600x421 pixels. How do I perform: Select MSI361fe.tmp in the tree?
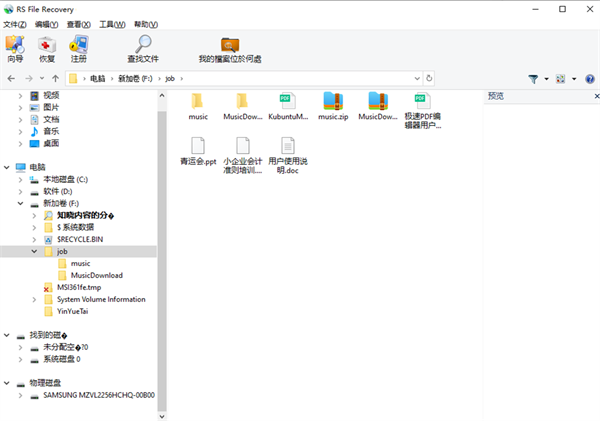tap(79, 287)
